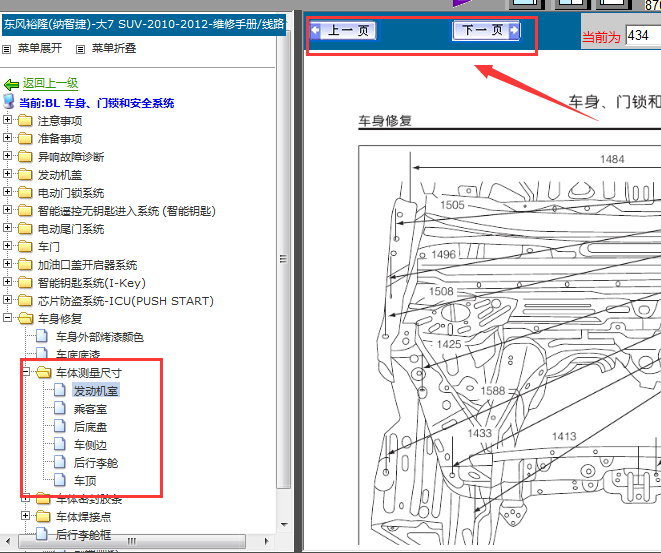The width and height of the screenshot is (661, 553).
Task: Click the open folder icon of 车体测量尺寸
Action: [x=44, y=372]
